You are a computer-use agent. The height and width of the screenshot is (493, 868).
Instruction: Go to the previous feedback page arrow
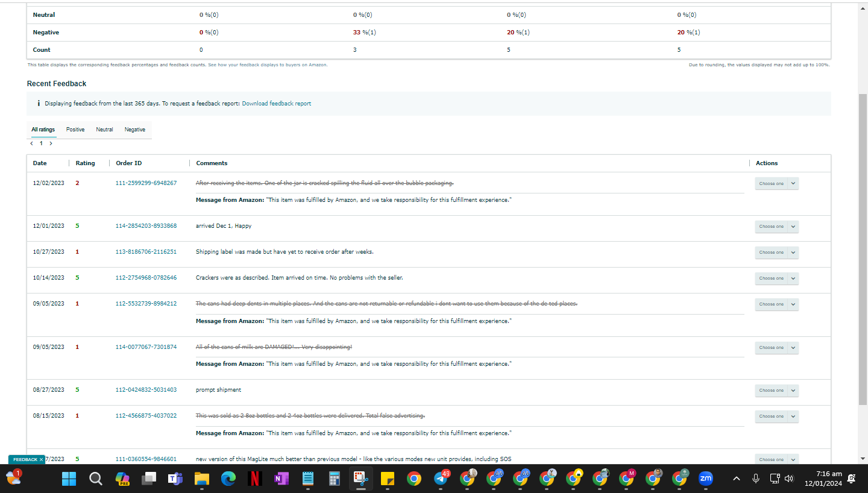click(31, 143)
